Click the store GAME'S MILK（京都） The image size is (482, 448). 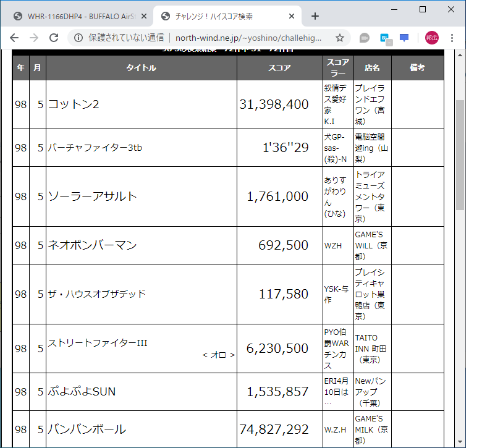click(x=371, y=429)
